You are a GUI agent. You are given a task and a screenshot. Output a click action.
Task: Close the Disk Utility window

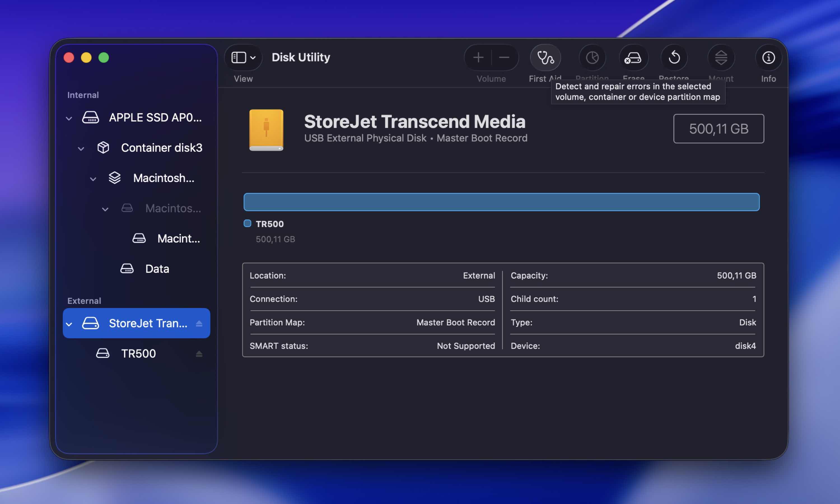(x=69, y=57)
